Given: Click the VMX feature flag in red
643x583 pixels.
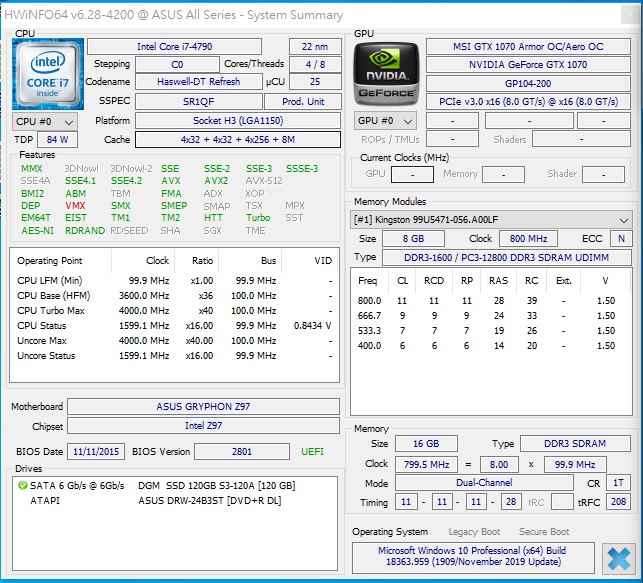Looking at the screenshot, I should tap(75, 206).
